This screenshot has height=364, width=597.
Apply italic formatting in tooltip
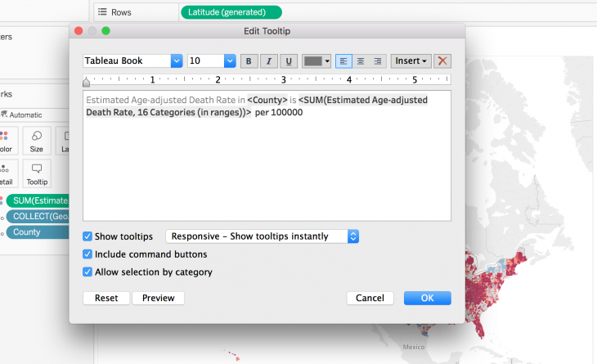(268, 61)
